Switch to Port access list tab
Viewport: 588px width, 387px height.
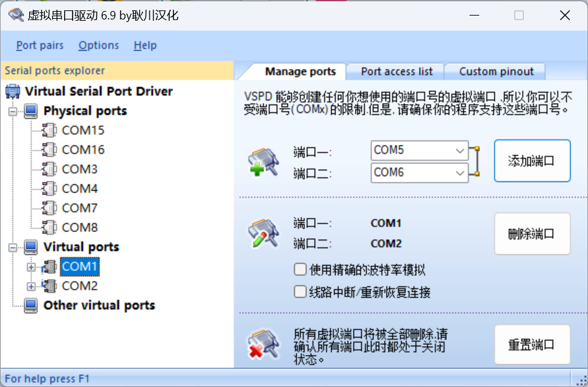[x=396, y=71]
